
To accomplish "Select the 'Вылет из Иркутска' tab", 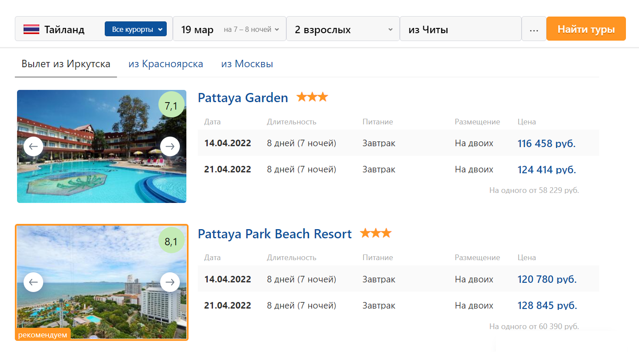I will tap(66, 64).
